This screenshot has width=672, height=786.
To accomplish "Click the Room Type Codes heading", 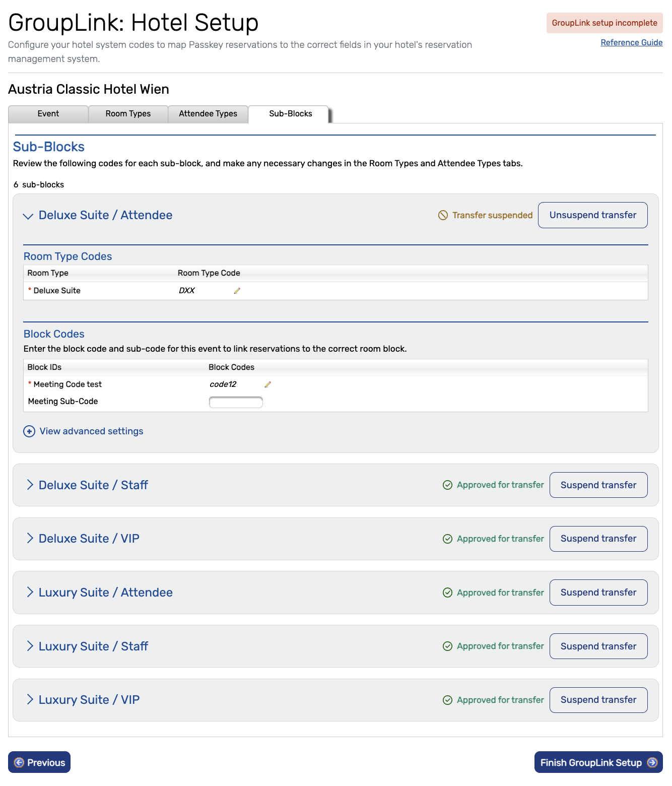I will point(68,256).
